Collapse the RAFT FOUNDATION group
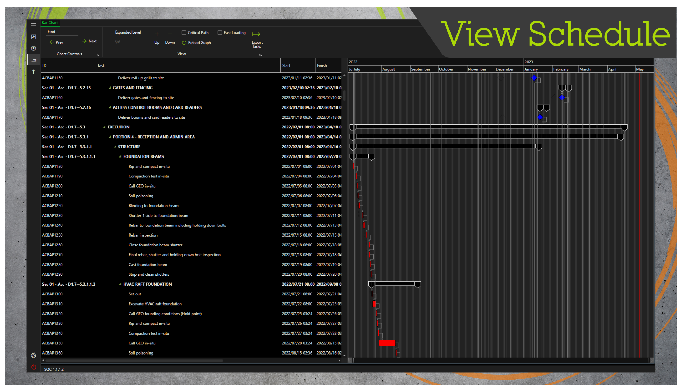 tap(121, 285)
